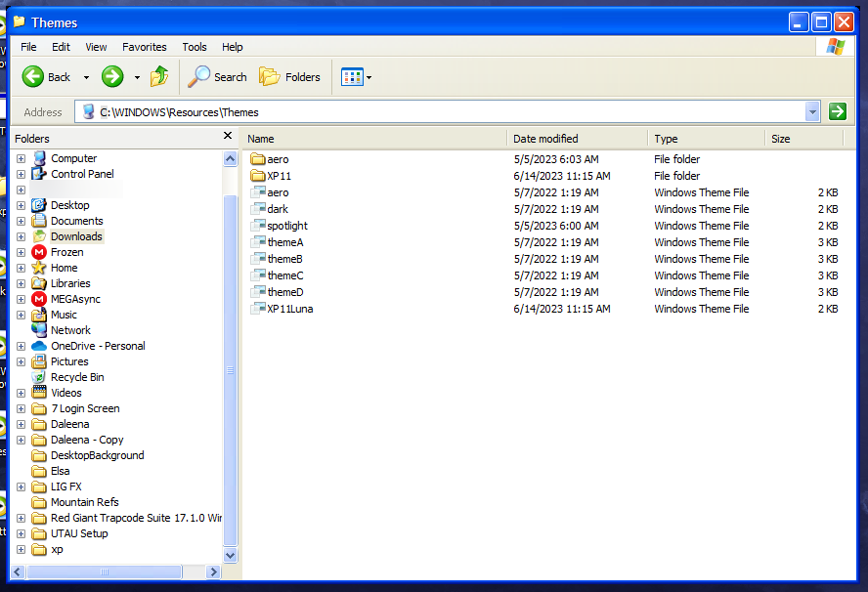Viewport: 868px width, 592px height.
Task: Click the Control Panel tree icon
Action: [x=39, y=174]
